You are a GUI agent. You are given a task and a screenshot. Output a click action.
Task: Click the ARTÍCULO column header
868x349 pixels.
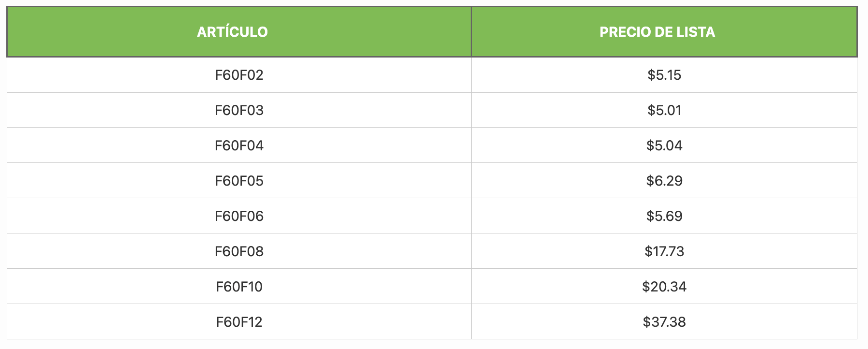[232, 32]
